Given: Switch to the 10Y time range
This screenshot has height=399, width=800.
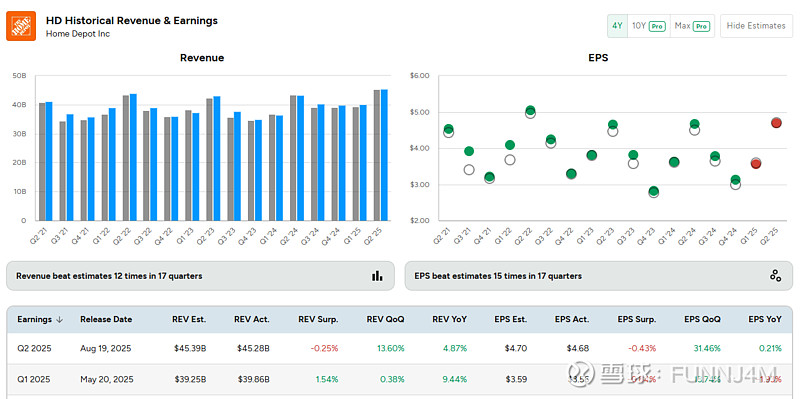Looking at the screenshot, I should (648, 26).
